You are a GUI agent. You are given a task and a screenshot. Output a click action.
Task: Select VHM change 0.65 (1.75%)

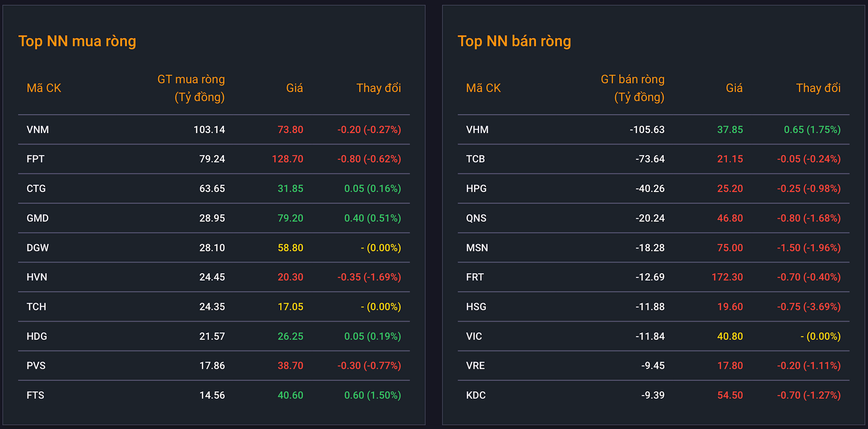tap(812, 130)
